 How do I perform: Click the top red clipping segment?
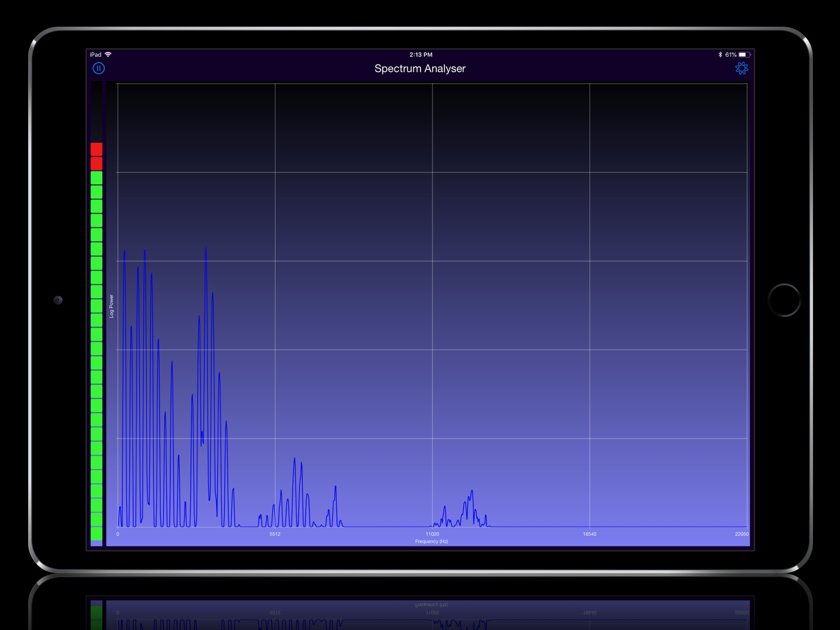[x=97, y=149]
